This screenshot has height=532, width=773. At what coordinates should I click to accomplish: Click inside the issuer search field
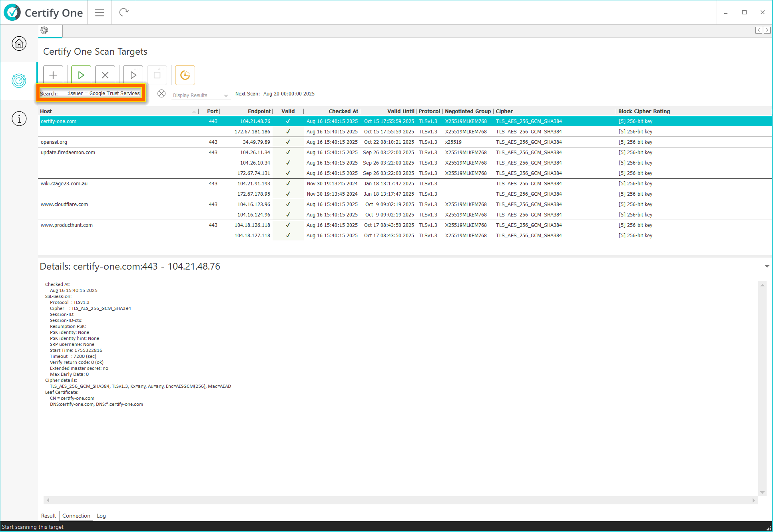pos(103,93)
